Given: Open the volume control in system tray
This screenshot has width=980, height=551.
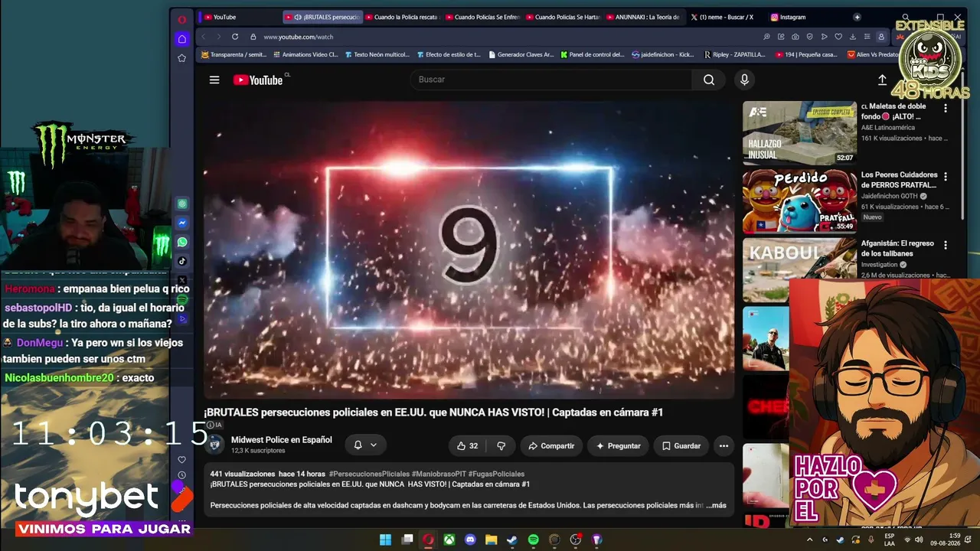Looking at the screenshot, I should [x=919, y=540].
